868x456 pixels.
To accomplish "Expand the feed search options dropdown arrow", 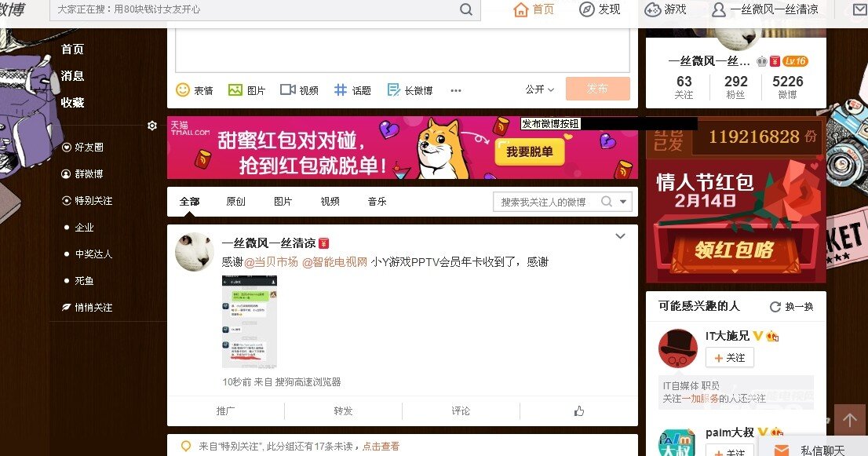I will pos(623,202).
